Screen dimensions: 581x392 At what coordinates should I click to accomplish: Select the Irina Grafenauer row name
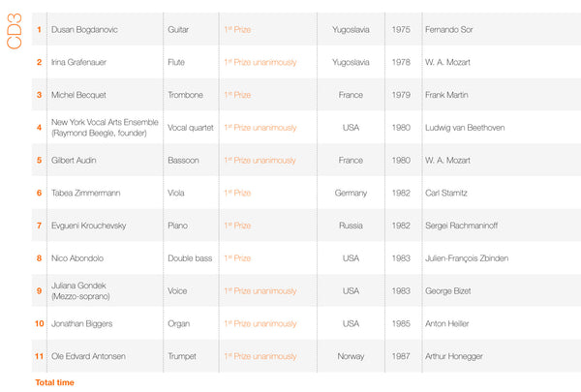(80, 63)
